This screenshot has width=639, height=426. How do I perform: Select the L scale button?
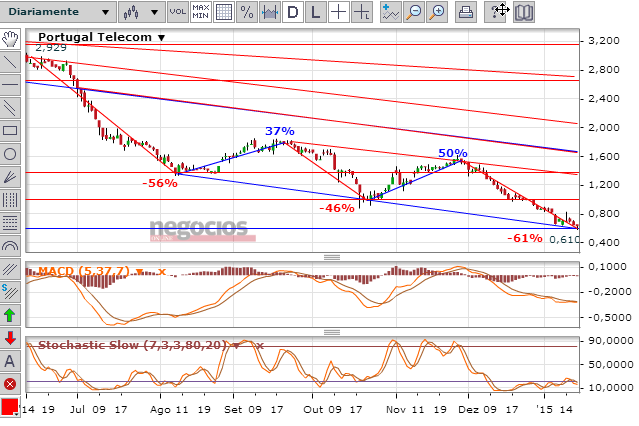click(315, 12)
